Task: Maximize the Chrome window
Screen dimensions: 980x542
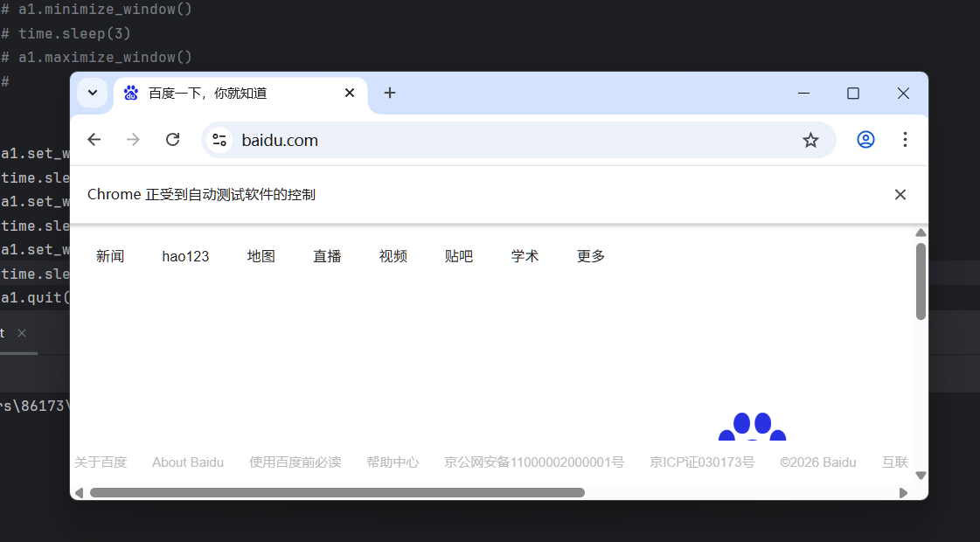Action: coord(853,94)
